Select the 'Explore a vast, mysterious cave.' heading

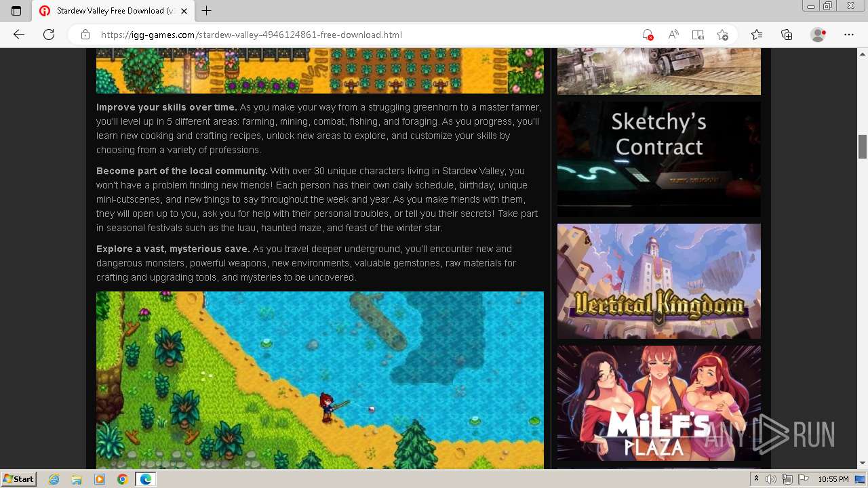(173, 249)
